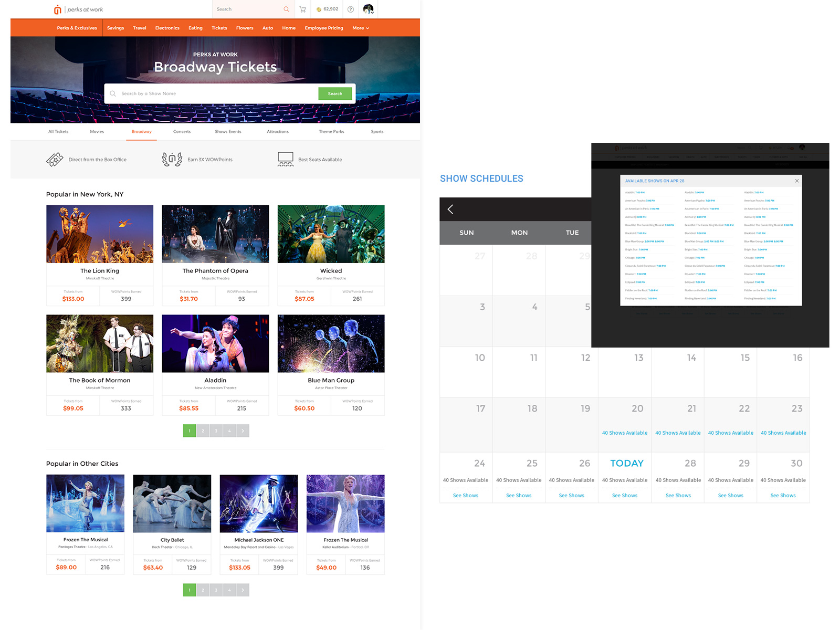Click the Box Office ticket icon
Viewport: 840px width, 630px height.
tap(55, 160)
